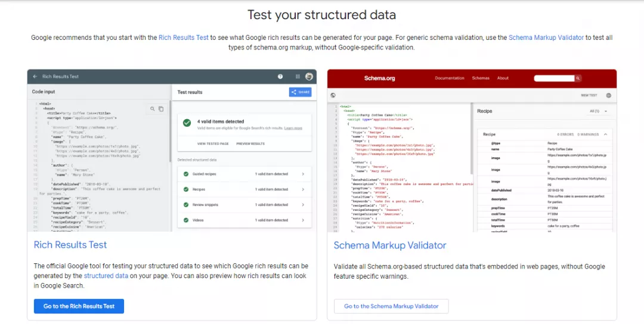Click the keywords row in Recipe table
644x324 pixels.
(x=544, y=226)
